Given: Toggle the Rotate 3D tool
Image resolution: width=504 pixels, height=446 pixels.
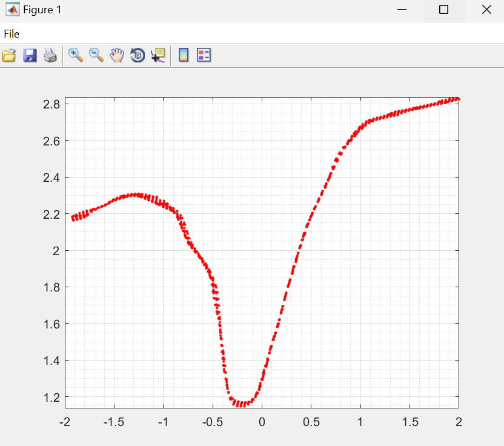Looking at the screenshot, I should pos(138,56).
